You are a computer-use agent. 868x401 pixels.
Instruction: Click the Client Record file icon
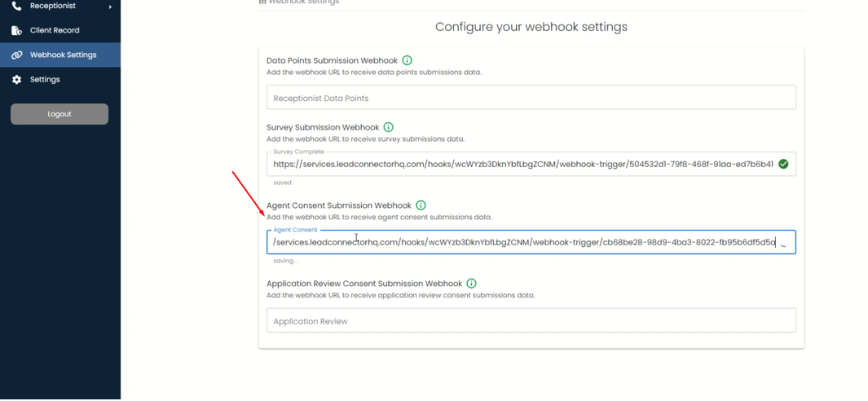(16, 30)
